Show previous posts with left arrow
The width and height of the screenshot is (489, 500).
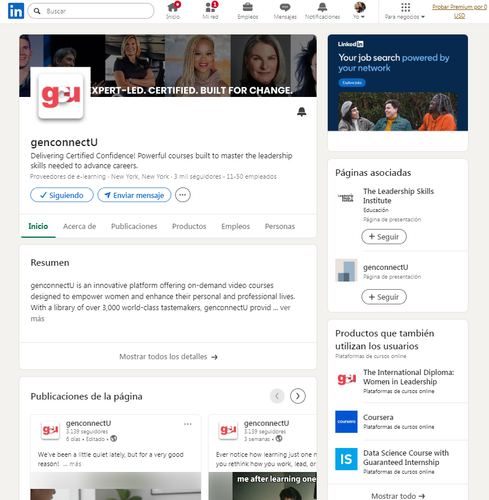click(x=277, y=396)
